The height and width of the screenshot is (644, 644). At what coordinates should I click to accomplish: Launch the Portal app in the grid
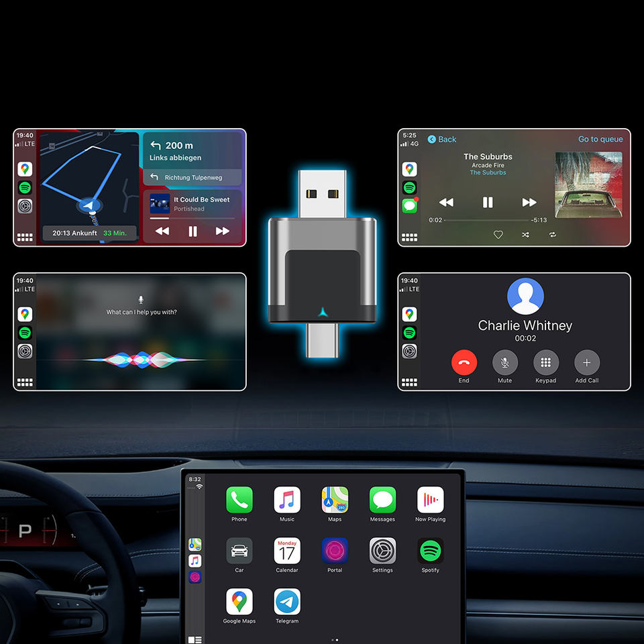(335, 550)
